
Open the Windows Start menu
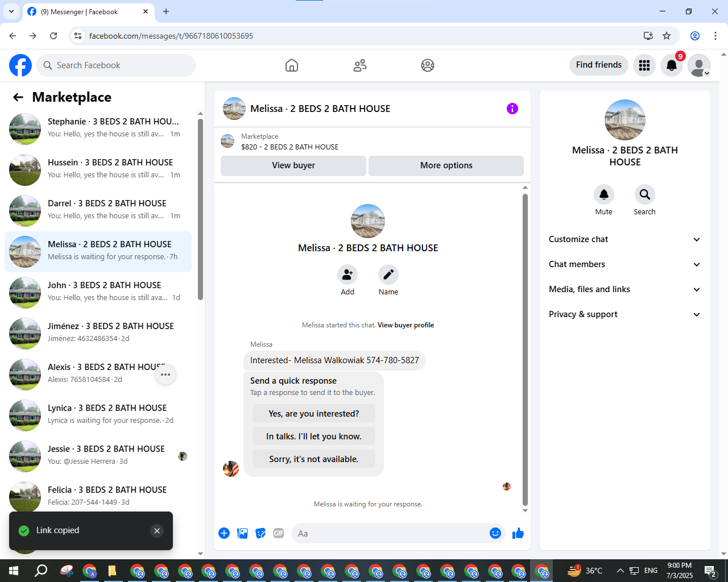(14, 571)
